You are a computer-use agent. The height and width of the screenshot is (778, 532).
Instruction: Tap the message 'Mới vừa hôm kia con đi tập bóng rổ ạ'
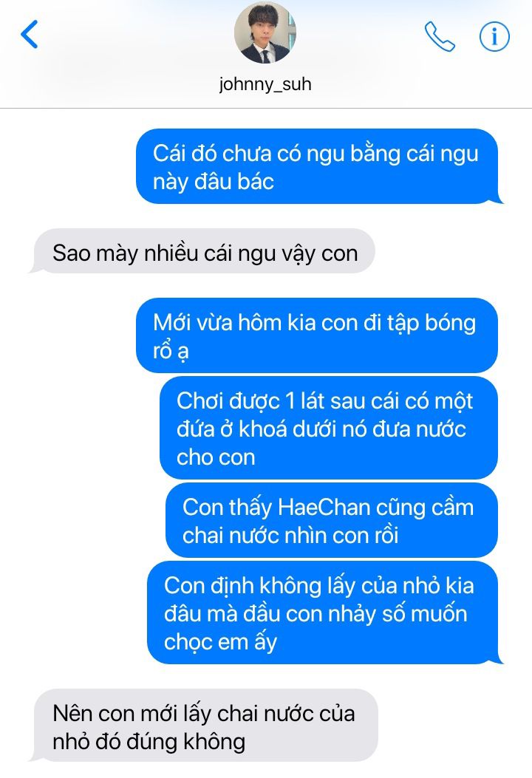click(317, 335)
